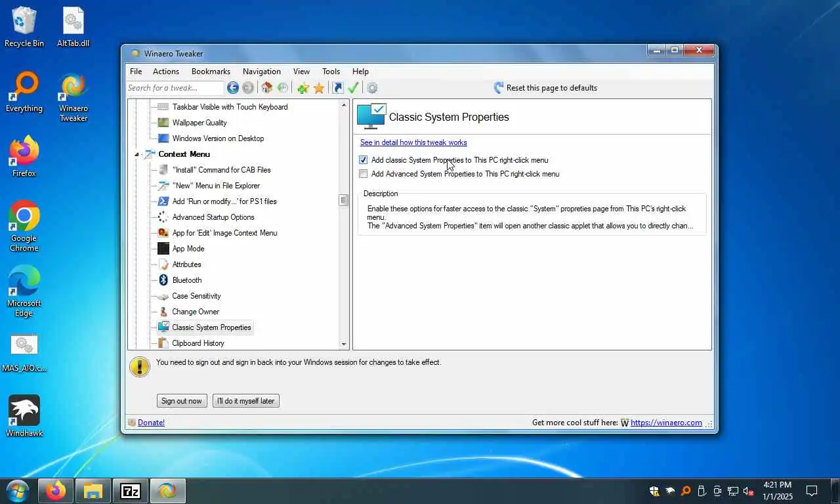Image resolution: width=840 pixels, height=504 pixels.
Task: Open the View menu
Action: 301,72
